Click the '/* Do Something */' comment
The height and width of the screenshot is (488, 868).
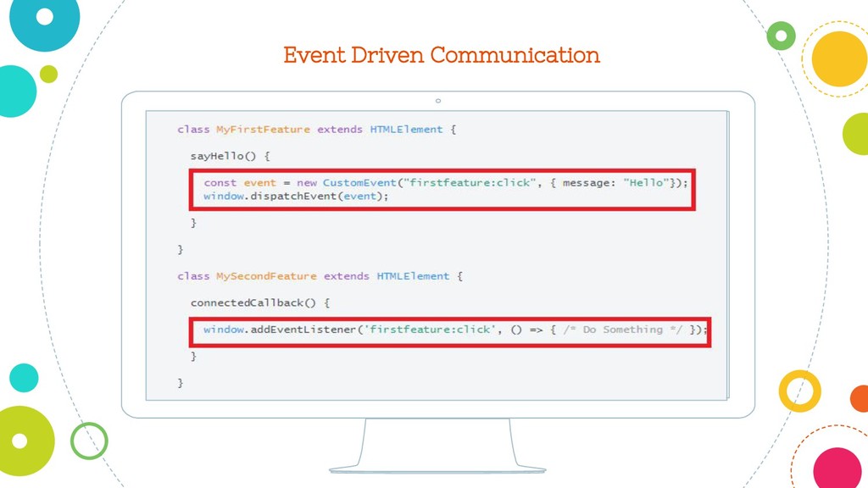tap(623, 330)
